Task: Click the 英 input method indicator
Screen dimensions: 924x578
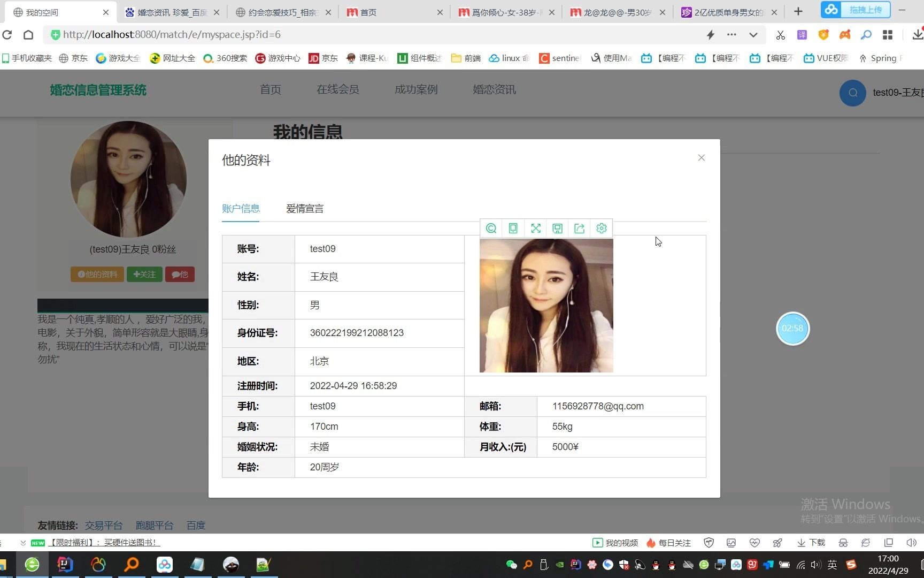Action: click(x=833, y=565)
